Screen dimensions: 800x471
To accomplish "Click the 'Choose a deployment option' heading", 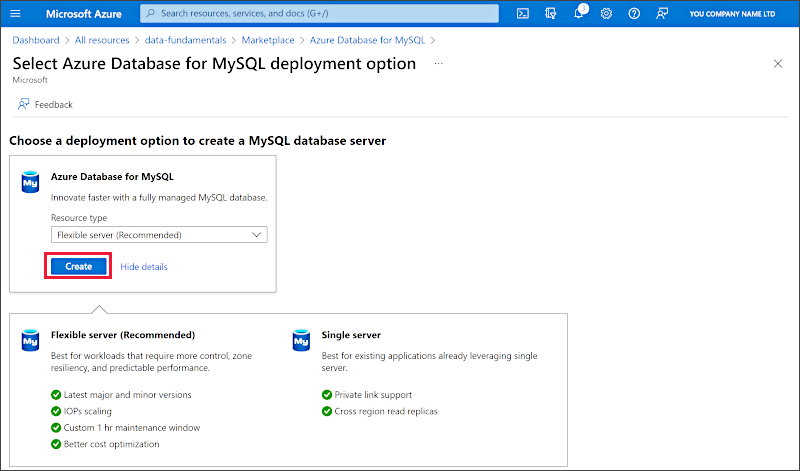I will pyautogui.click(x=197, y=141).
